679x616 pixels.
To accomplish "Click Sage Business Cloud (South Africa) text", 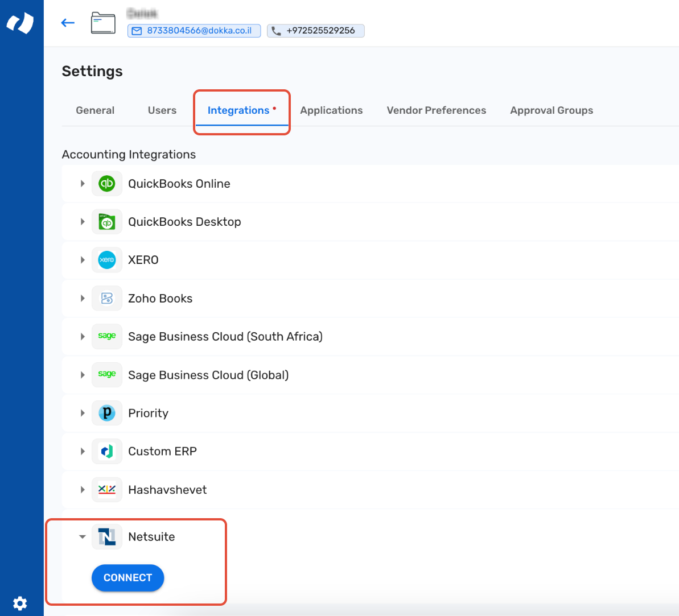I will click(225, 336).
